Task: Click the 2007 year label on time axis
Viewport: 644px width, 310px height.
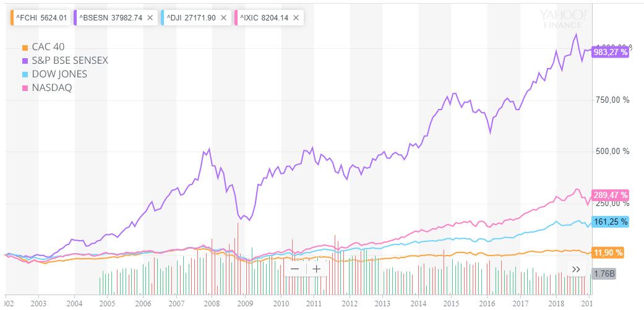Action: pyautogui.click(x=176, y=303)
